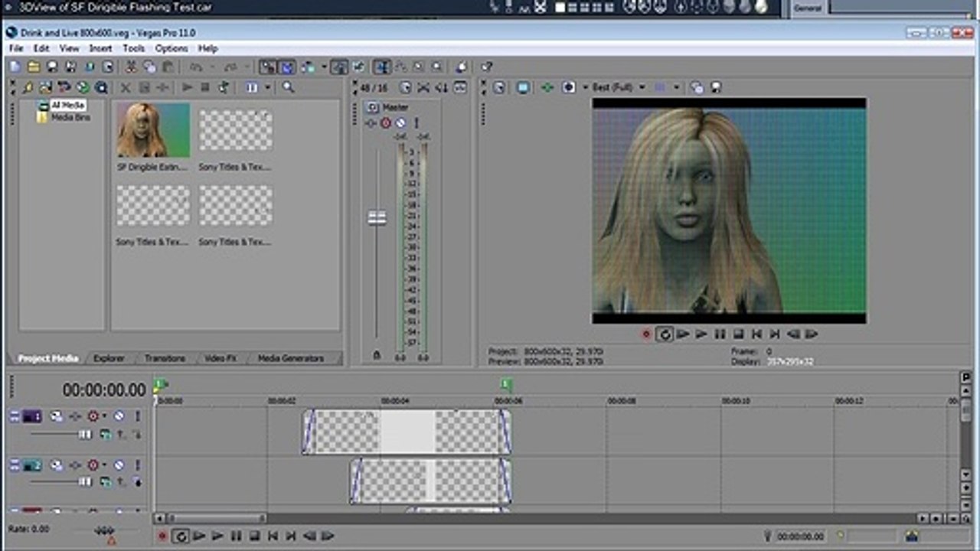The width and height of the screenshot is (980, 551).
Task: Click the Open folder icon in toolbar
Action: (33, 67)
